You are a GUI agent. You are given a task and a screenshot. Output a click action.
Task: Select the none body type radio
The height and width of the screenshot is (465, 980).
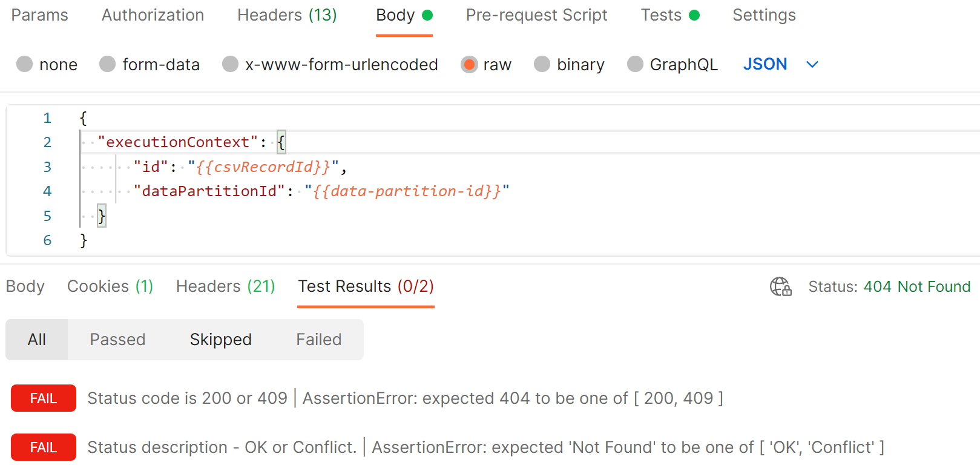[x=25, y=64]
